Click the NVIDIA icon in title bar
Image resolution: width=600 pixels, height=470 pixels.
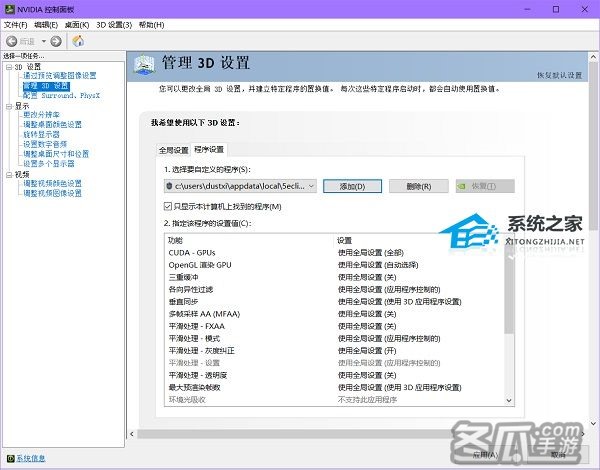[9, 9]
